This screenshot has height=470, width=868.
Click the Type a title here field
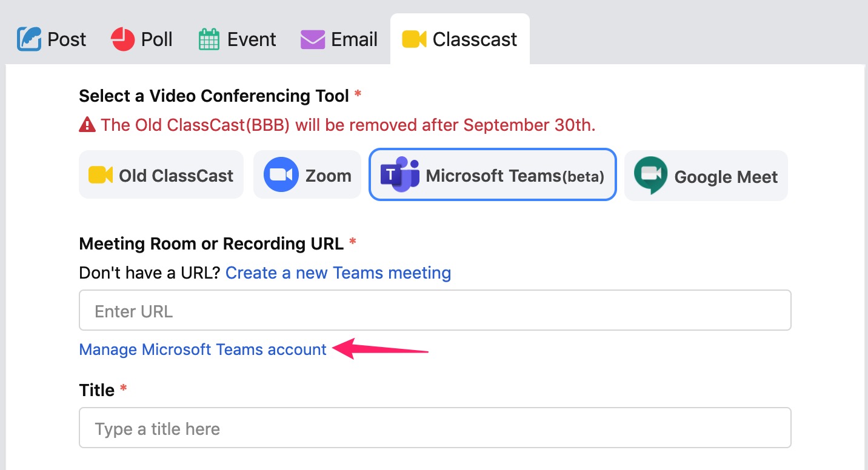435,428
